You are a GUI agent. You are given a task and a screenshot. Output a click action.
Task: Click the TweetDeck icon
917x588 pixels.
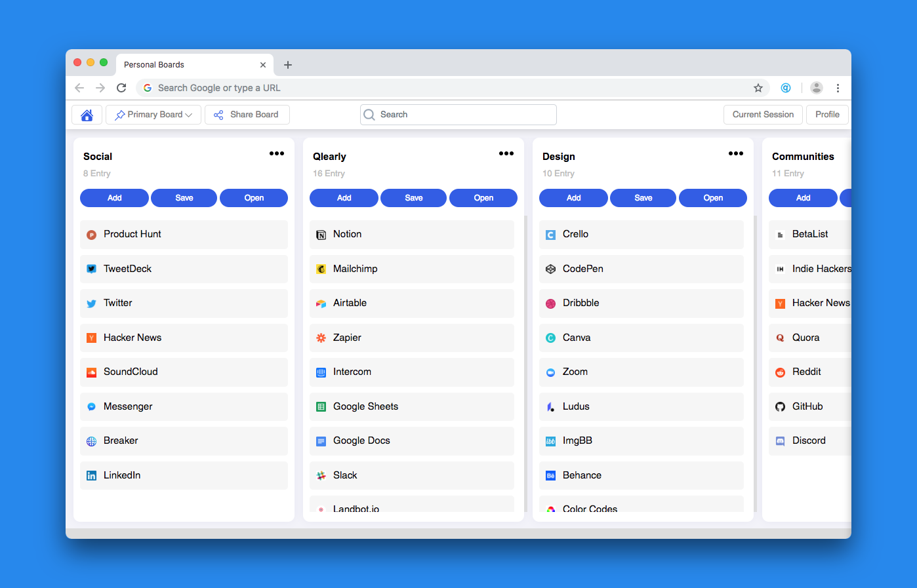pos(92,269)
